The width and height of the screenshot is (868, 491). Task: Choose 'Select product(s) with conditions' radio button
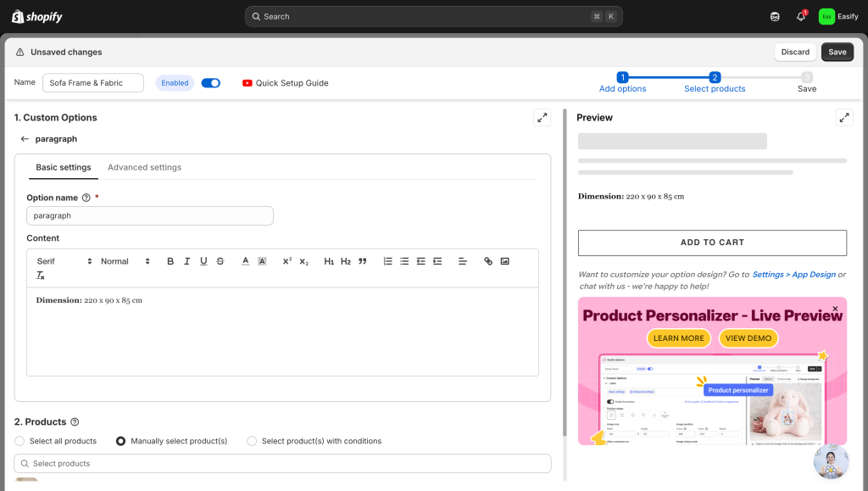coord(252,441)
